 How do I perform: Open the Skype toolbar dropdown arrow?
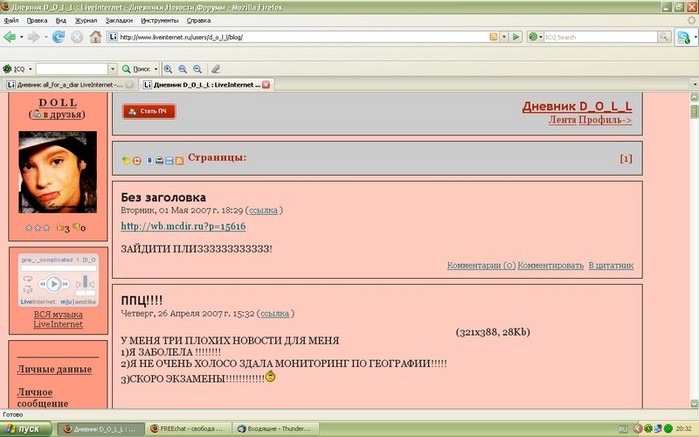695,37
